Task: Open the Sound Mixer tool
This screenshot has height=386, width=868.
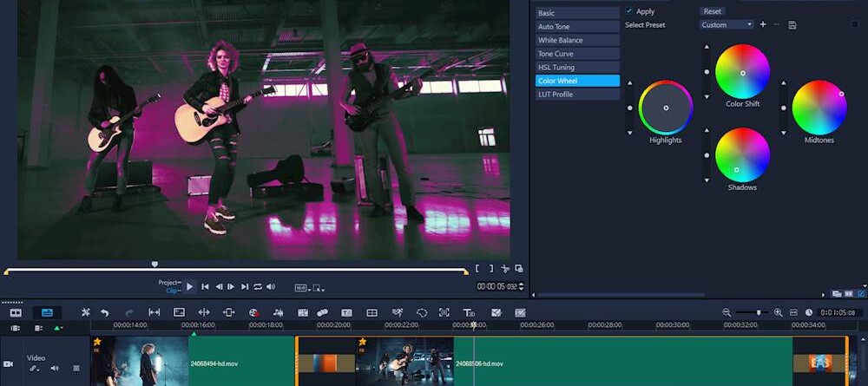Action: tap(279, 312)
